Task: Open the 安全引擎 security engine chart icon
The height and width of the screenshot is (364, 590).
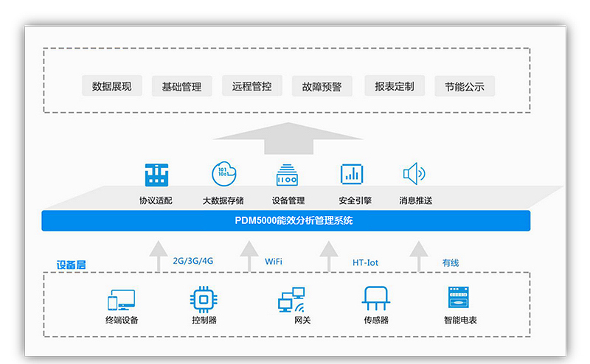Action: click(352, 175)
